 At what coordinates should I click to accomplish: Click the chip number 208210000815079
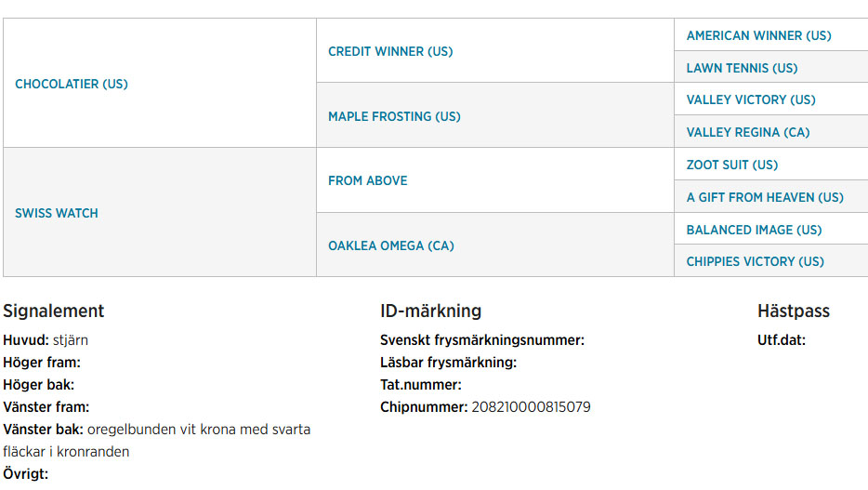point(531,407)
